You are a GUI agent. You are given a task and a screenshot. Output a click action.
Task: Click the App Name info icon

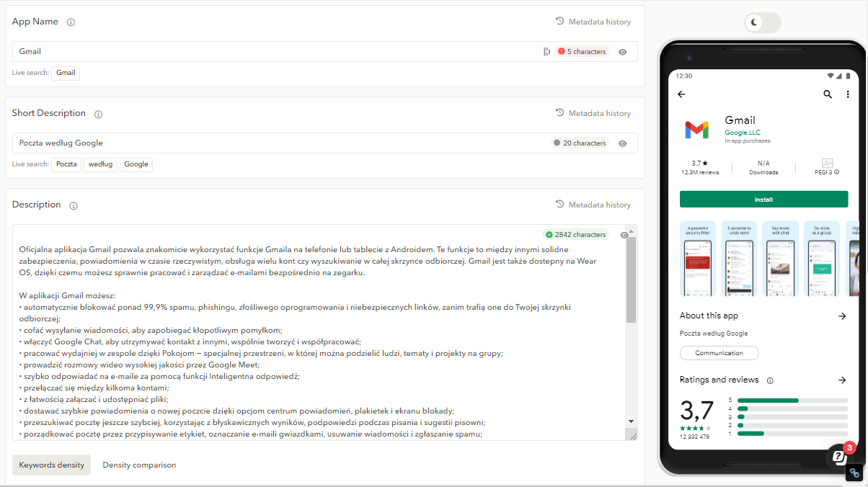(71, 22)
